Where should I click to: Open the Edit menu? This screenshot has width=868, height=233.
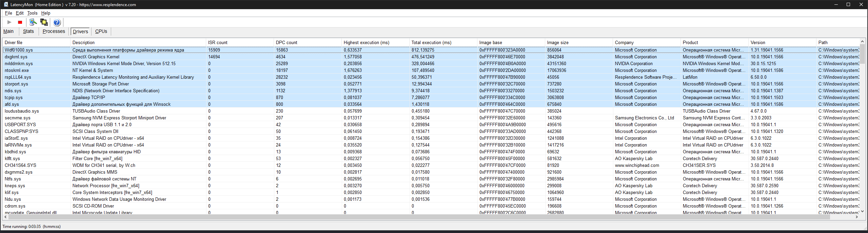[20, 13]
